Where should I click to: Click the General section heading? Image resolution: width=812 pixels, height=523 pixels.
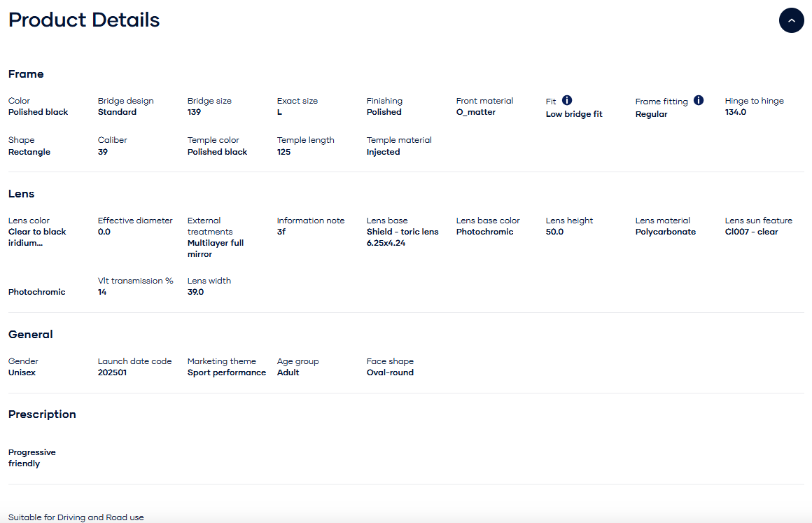coord(30,335)
